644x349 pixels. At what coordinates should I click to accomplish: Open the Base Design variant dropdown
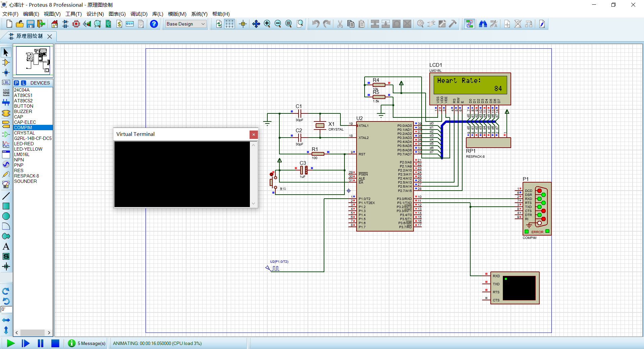(186, 24)
